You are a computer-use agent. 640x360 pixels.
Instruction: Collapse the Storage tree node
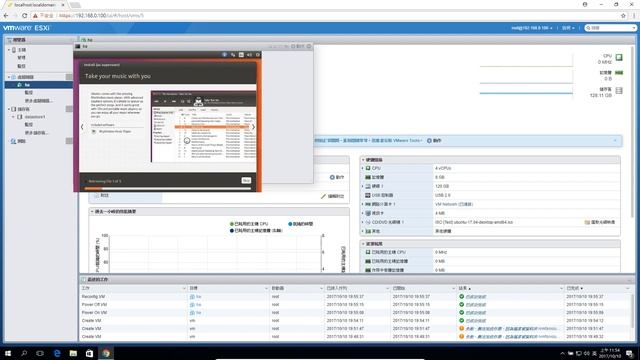click(x=9, y=109)
